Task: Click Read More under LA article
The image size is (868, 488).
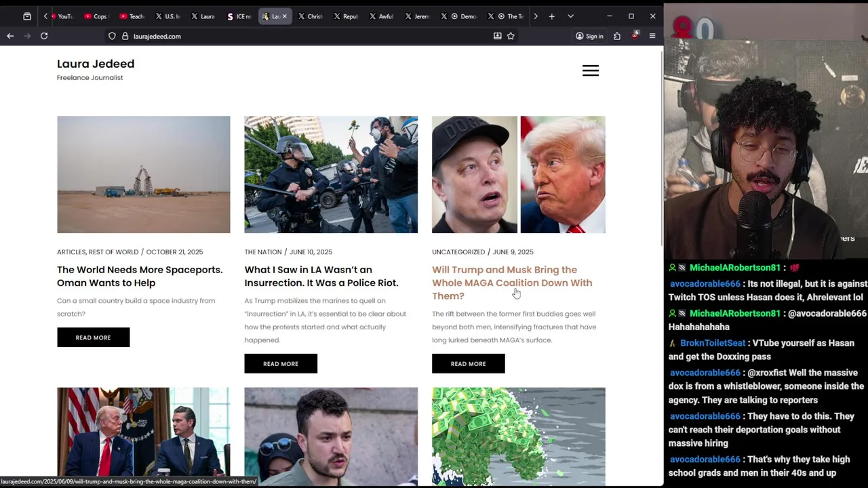Action: tap(281, 364)
